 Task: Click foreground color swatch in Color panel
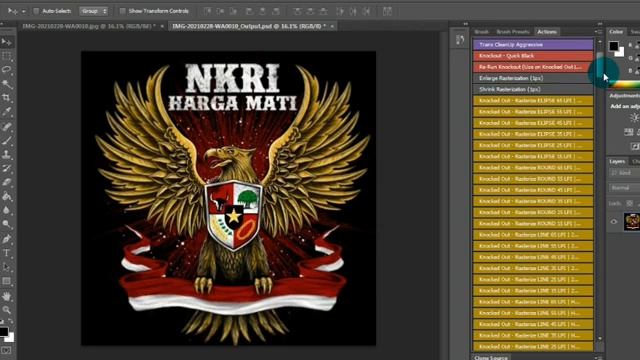click(x=613, y=46)
